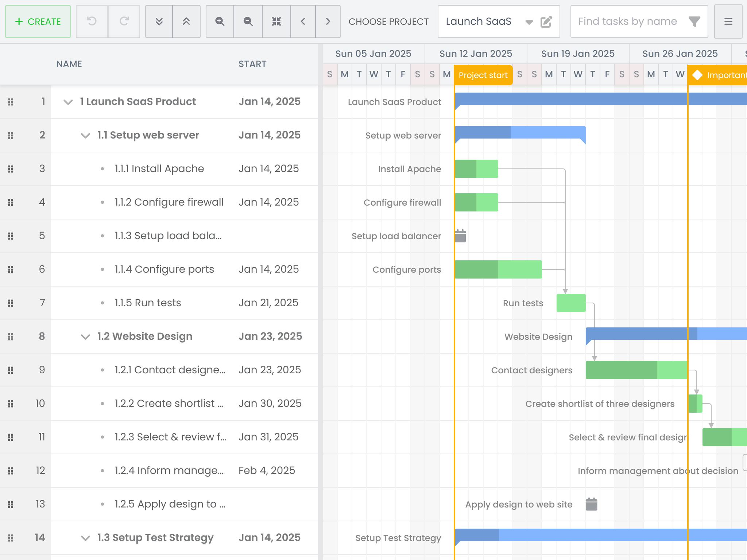Shift timeline to previous time span

point(303,22)
